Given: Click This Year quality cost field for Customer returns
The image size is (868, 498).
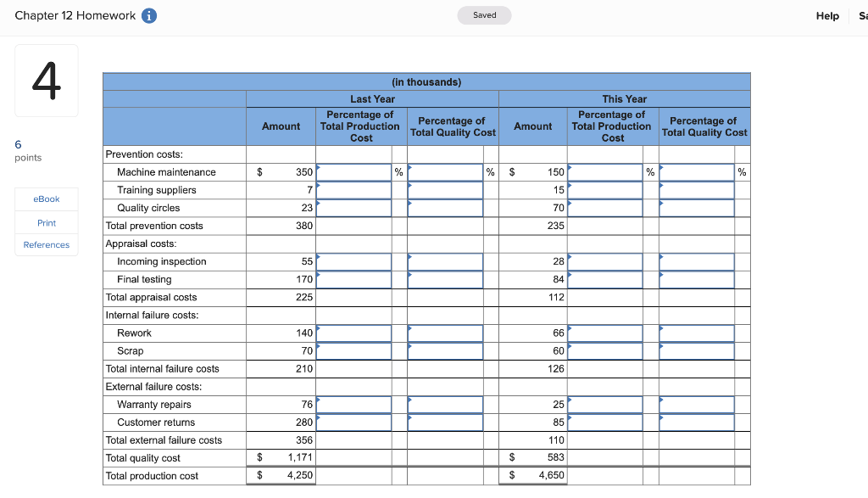Looking at the screenshot, I should pyautogui.click(x=697, y=422).
